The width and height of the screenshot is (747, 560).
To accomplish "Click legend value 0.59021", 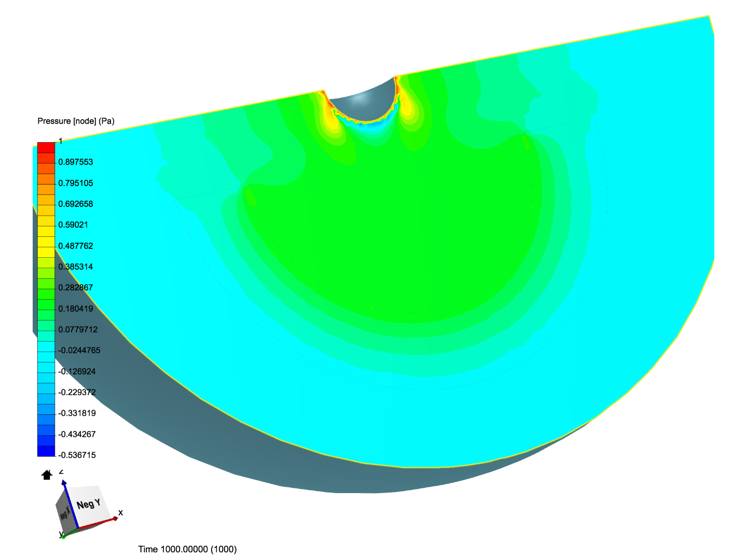I will click(x=73, y=225).
